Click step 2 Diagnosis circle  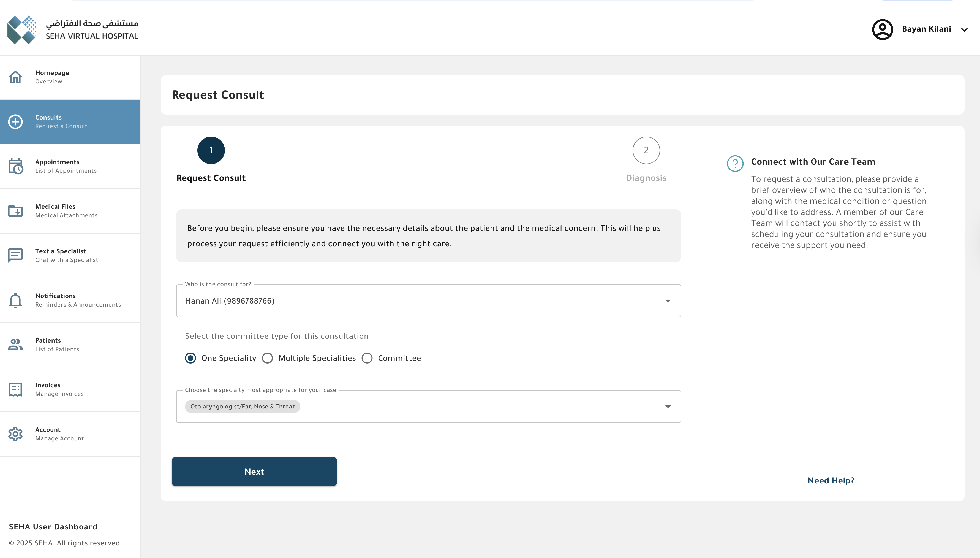tap(646, 150)
